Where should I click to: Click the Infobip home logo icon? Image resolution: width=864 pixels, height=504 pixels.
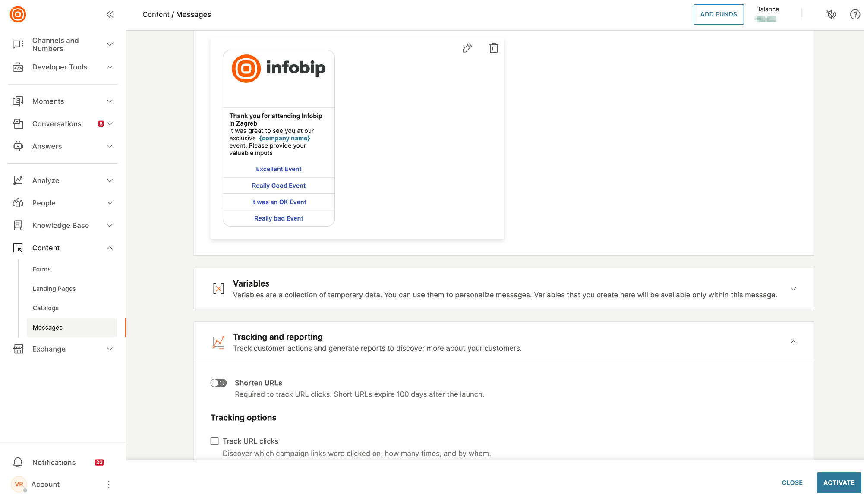point(17,14)
